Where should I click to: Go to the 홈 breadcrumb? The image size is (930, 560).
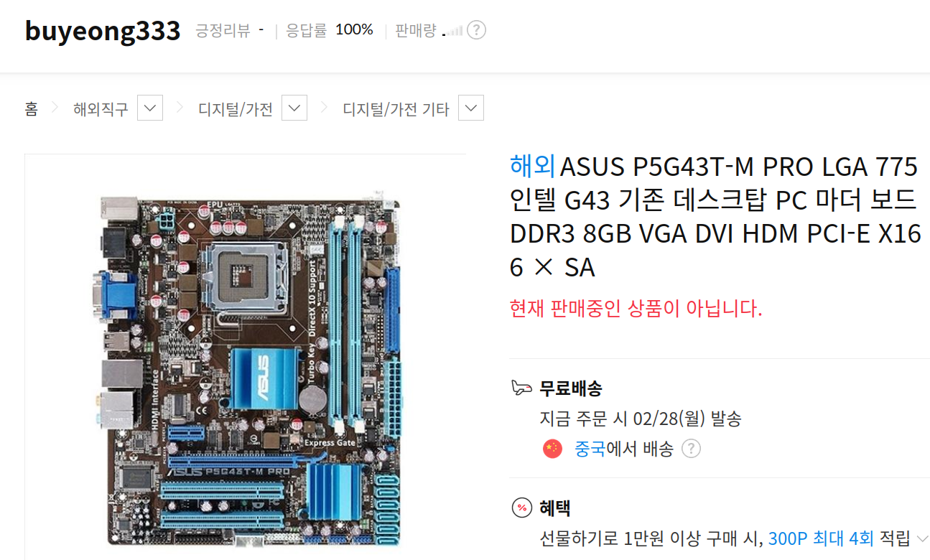31,109
